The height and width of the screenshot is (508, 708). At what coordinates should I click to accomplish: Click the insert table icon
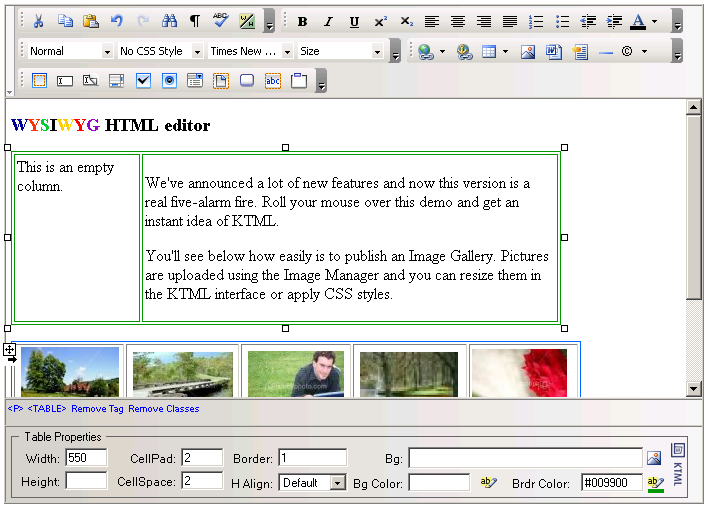489,52
